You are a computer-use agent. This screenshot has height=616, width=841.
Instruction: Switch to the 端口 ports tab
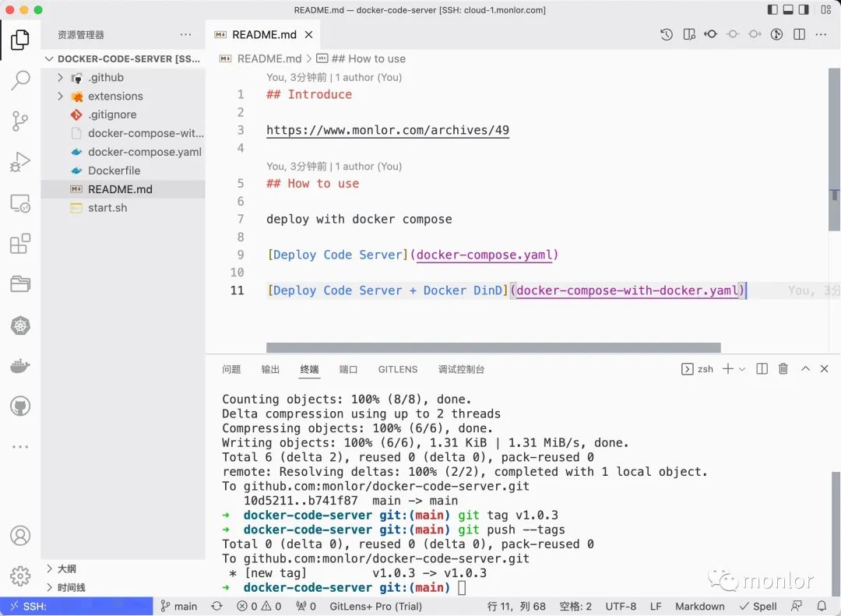click(x=348, y=369)
